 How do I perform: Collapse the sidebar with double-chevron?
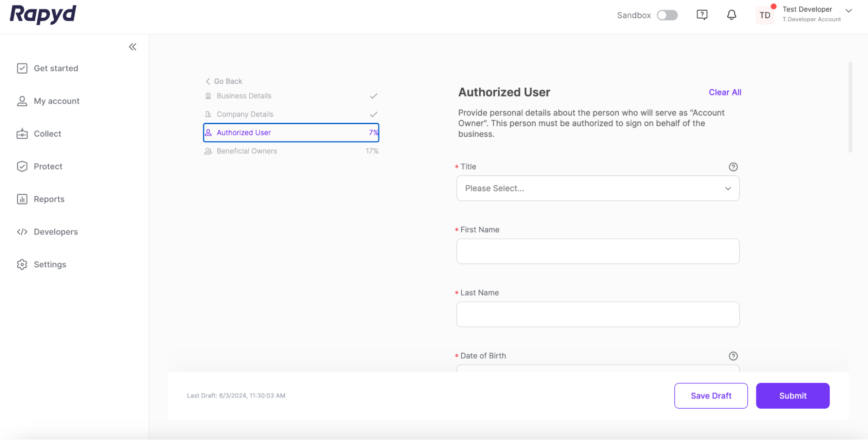pyautogui.click(x=132, y=47)
